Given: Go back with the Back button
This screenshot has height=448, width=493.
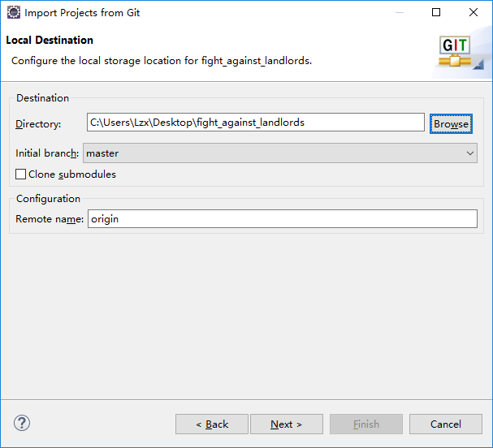Looking at the screenshot, I should pos(212,424).
